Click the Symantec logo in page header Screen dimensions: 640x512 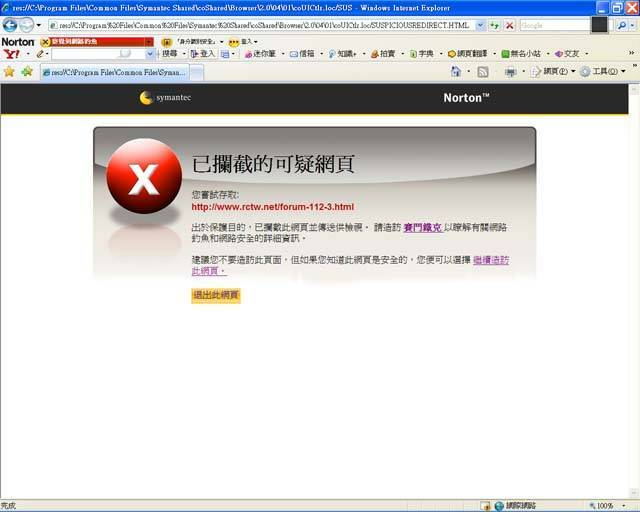click(165, 98)
